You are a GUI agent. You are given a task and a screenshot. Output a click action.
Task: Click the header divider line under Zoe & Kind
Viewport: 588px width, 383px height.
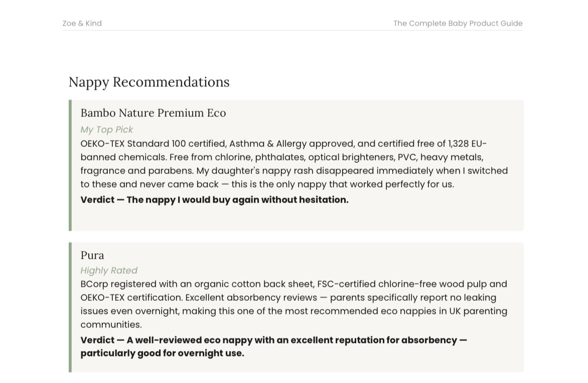[x=292, y=31]
